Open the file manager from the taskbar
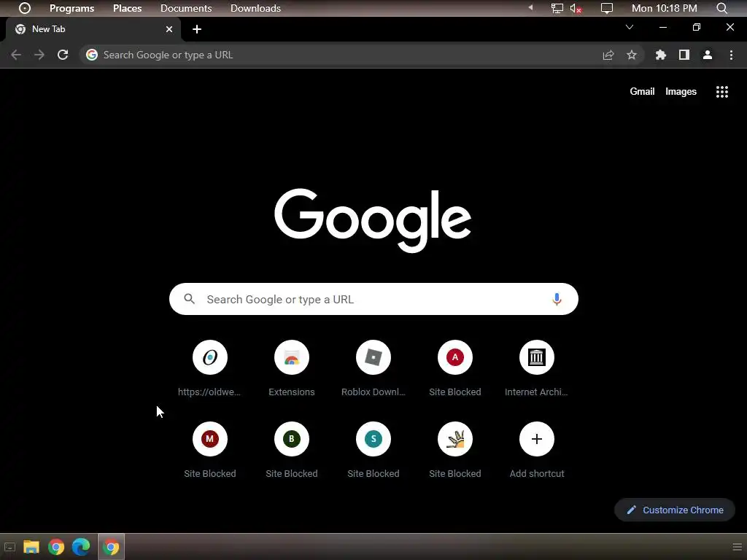This screenshot has width=747, height=560. [x=31, y=547]
